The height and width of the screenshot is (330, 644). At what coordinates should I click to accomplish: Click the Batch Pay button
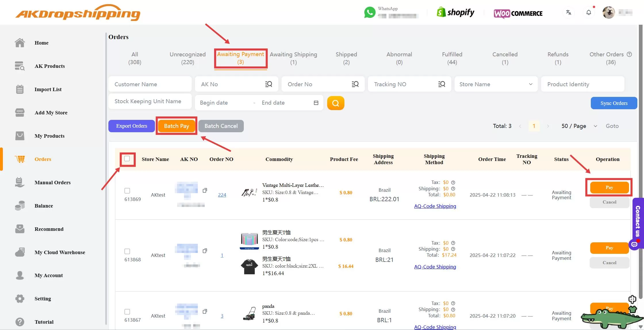(x=176, y=126)
